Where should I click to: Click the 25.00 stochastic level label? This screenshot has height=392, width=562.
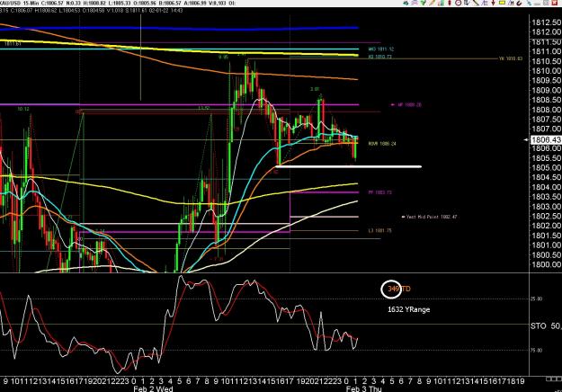536,298
